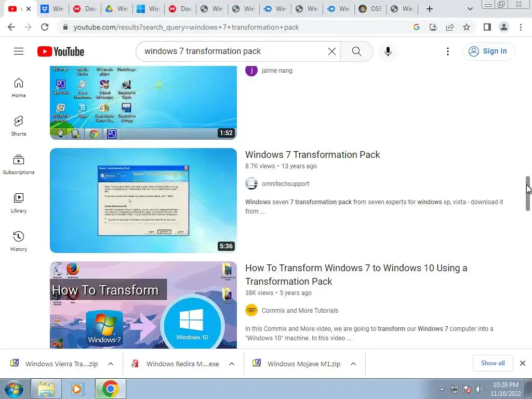Close the active YouTube tab
Viewport: 532px width, 399px height.
point(29,9)
